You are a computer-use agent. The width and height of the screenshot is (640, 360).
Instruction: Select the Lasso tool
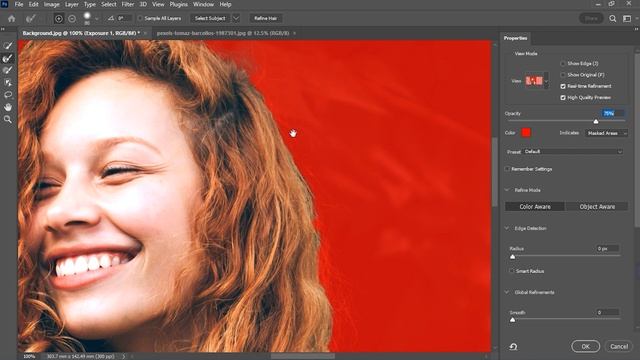8,95
